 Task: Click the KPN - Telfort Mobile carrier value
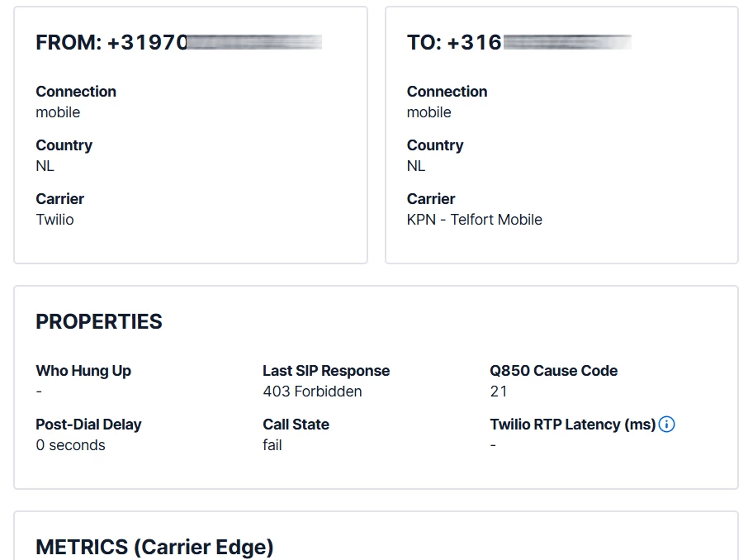474,220
